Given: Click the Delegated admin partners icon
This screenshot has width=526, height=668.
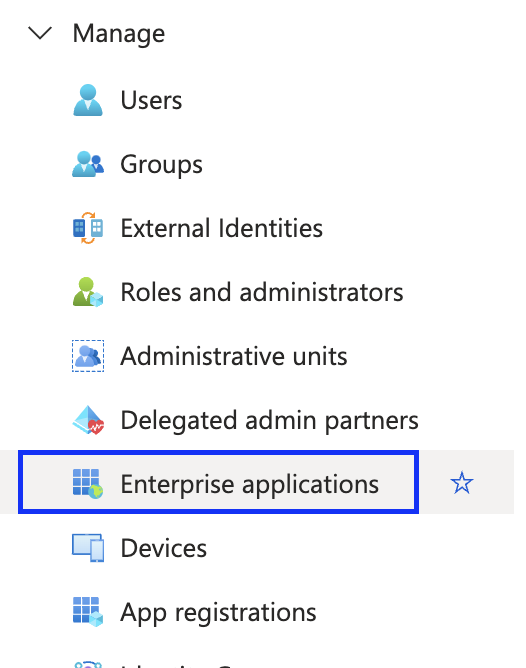Looking at the screenshot, I should (x=88, y=420).
